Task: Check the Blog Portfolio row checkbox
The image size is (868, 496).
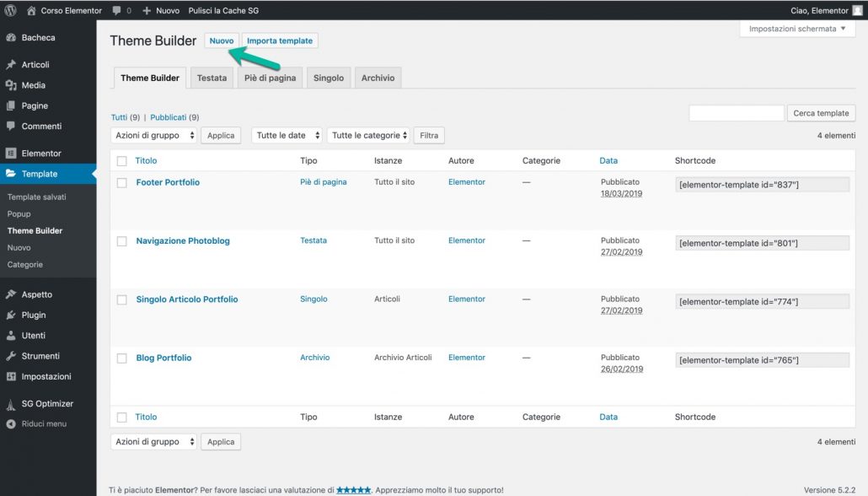Action: [x=122, y=359]
